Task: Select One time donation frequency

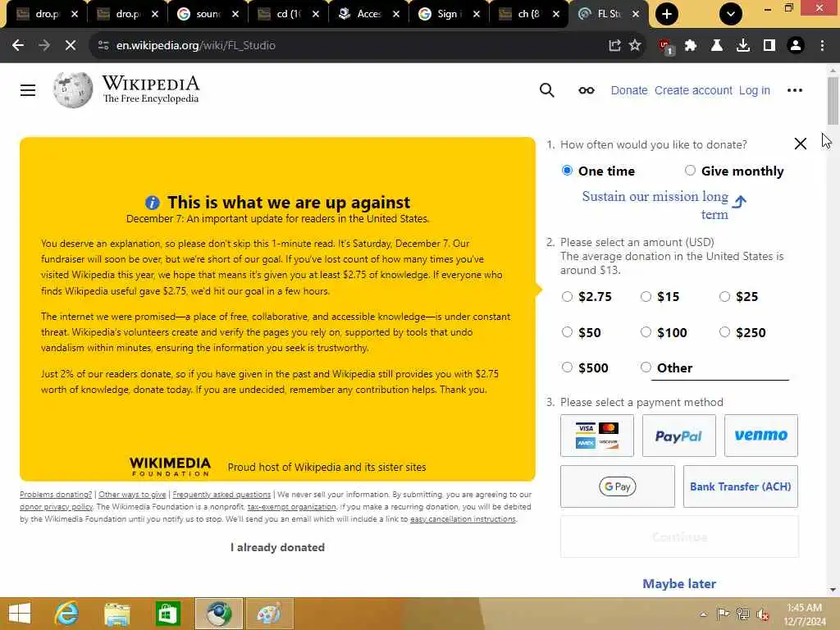Action: coord(567,171)
